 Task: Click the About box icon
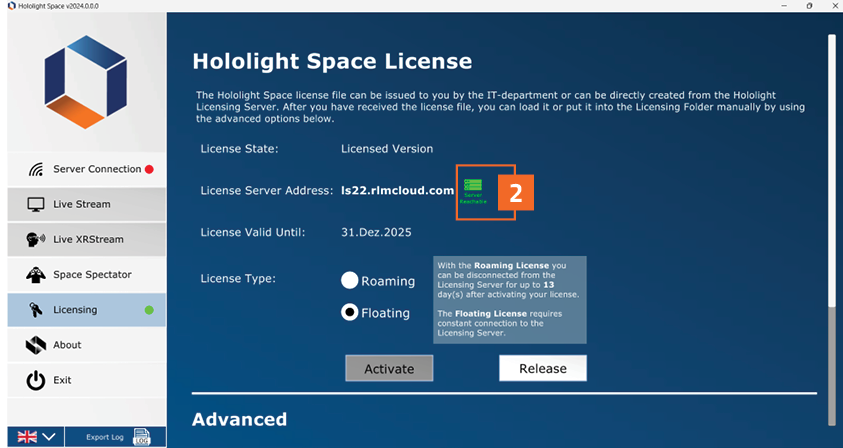(x=36, y=345)
